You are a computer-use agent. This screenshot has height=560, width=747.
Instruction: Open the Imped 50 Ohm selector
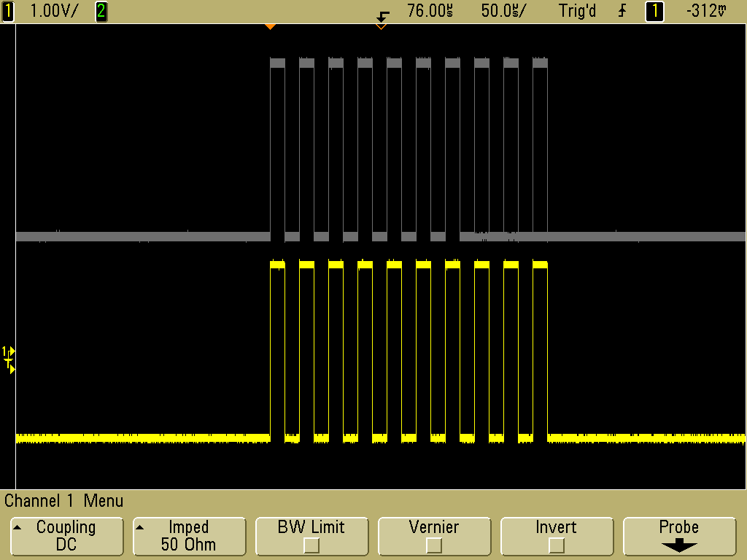pyautogui.click(x=188, y=536)
